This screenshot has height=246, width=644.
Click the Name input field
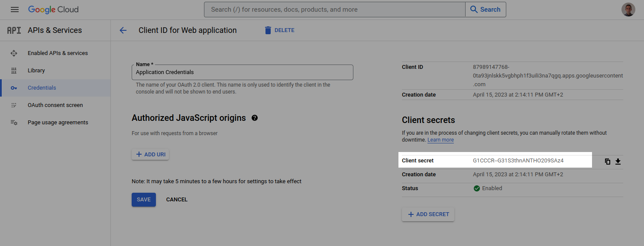[242, 72]
